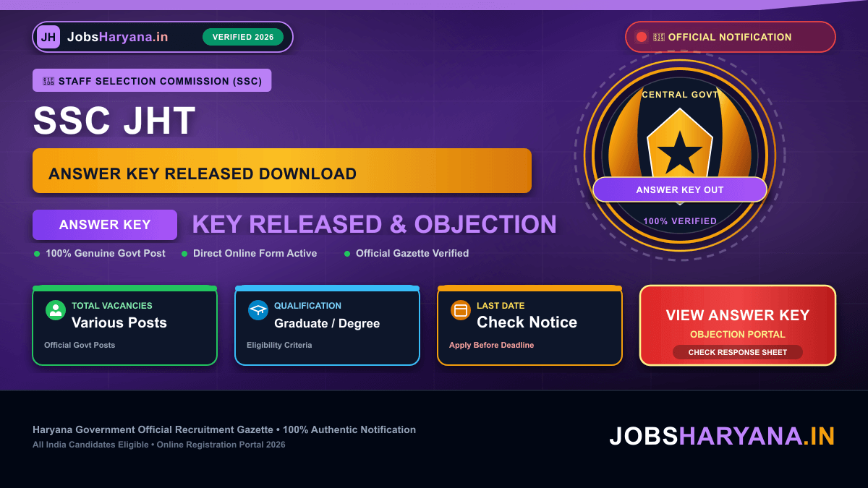The height and width of the screenshot is (488, 868).
Task: Open the Official Notification pill
Action: coord(731,37)
